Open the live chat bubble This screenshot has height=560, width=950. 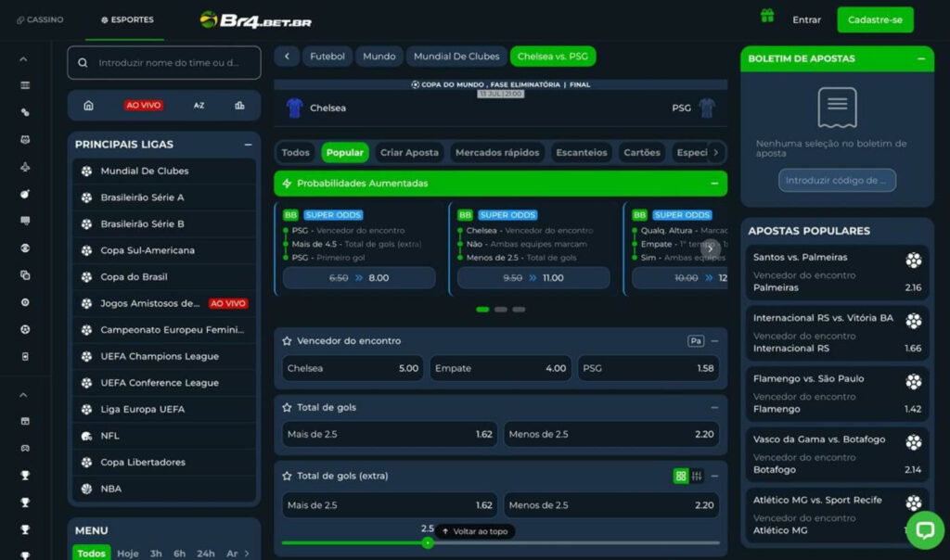click(x=925, y=530)
